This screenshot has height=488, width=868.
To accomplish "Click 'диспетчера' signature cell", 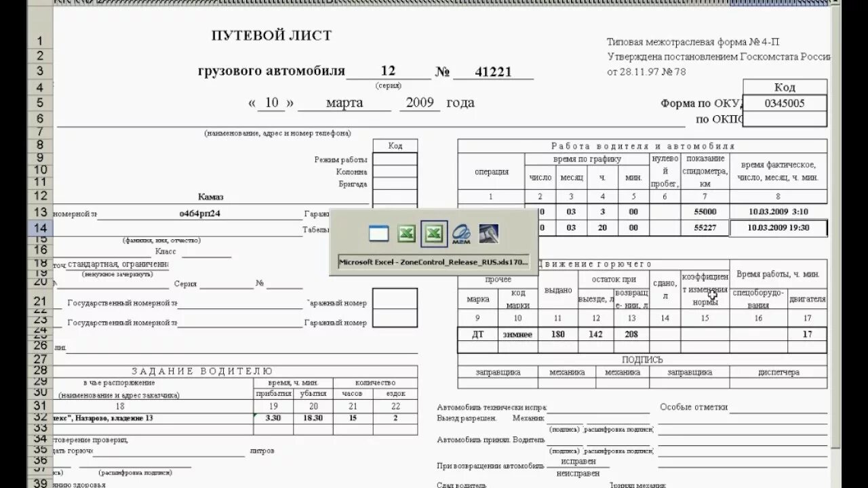I will pyautogui.click(x=778, y=372).
